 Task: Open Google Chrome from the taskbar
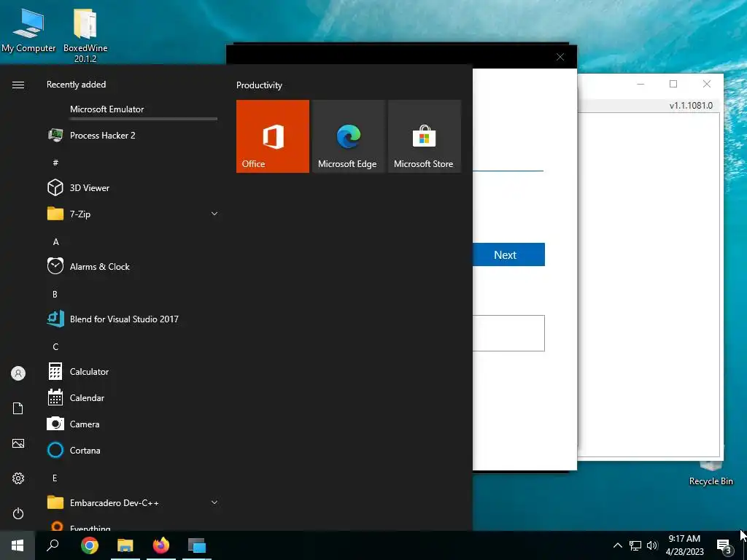point(90,545)
